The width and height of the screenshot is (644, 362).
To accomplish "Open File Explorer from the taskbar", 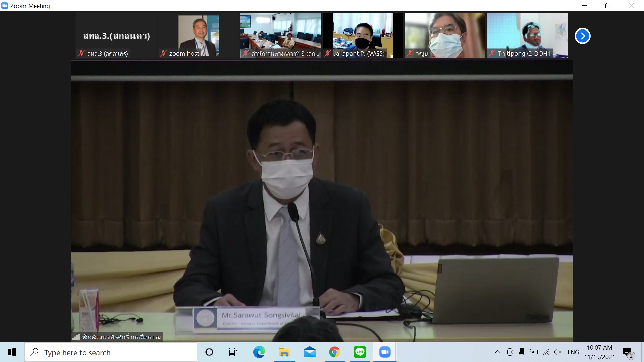I will pyautogui.click(x=284, y=352).
